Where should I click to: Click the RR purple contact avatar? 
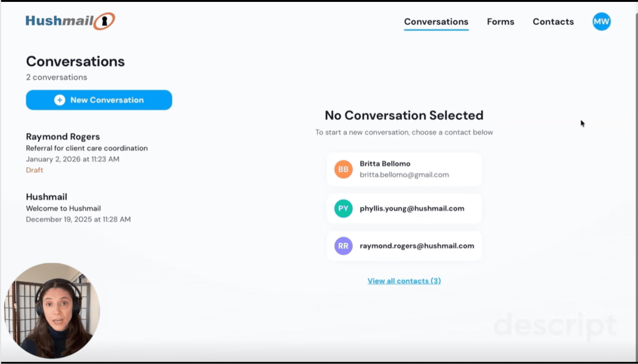[x=343, y=246]
